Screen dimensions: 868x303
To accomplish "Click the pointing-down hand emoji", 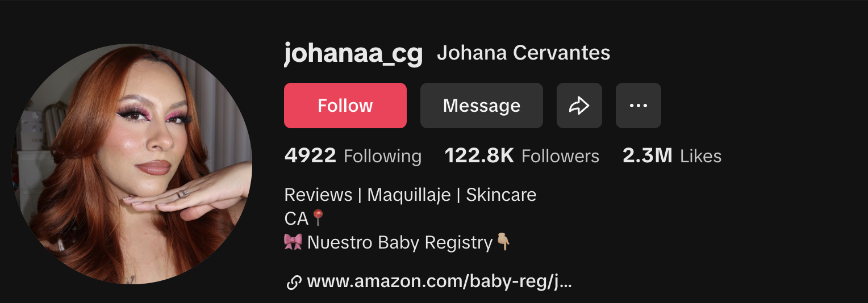I will [x=503, y=242].
